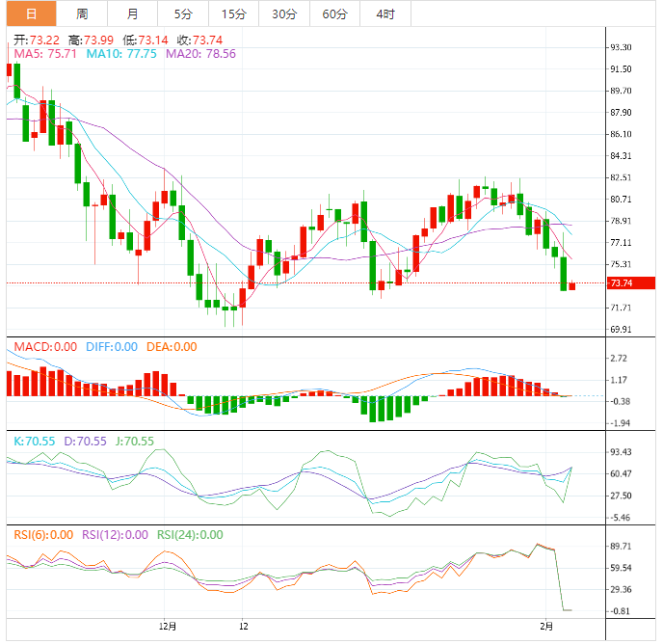
Task: Choose the 30分 timeframe tab
Action: coord(284,13)
